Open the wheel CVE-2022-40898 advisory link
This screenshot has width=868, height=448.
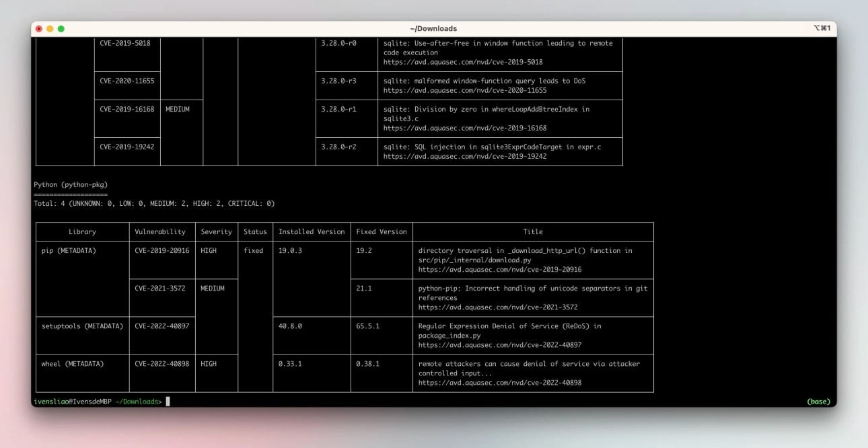click(x=501, y=383)
